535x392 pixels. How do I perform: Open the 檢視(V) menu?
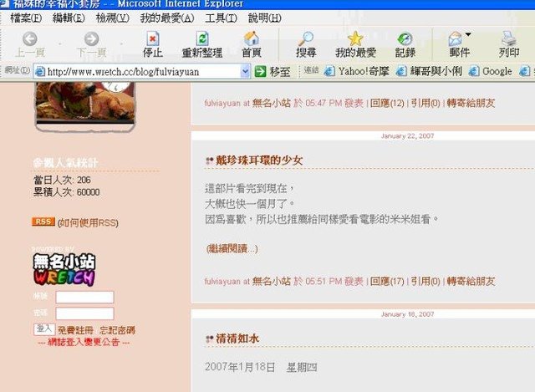pyautogui.click(x=113, y=18)
